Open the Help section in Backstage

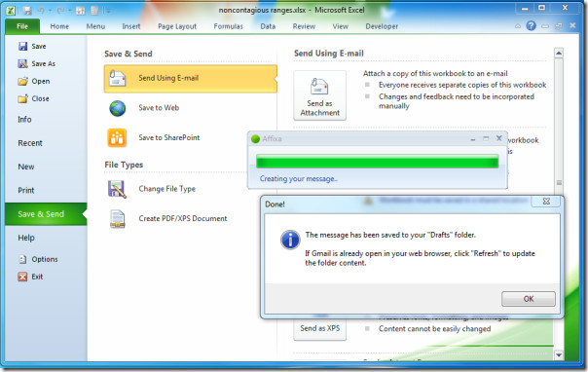click(26, 238)
